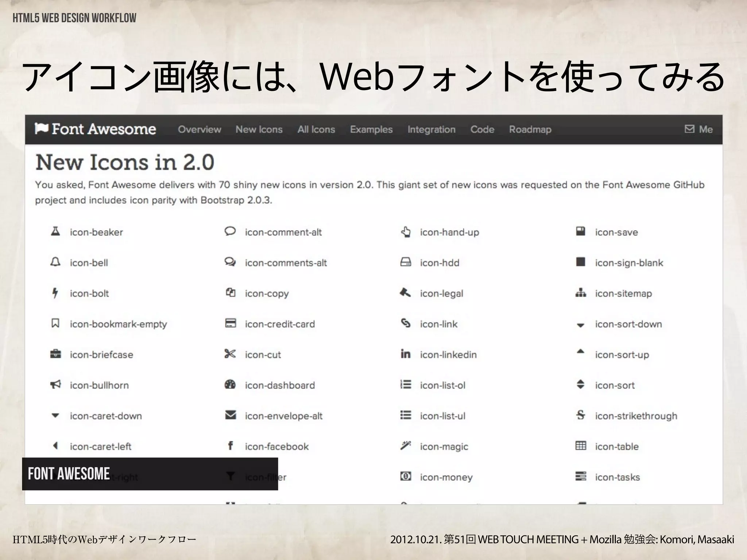Open the Roadmap nav item

(x=530, y=129)
